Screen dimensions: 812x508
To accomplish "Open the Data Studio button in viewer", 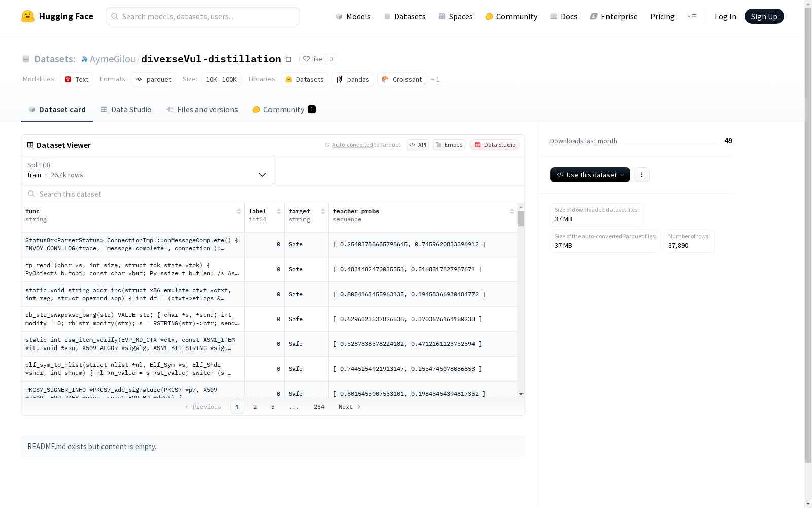I will pos(494,145).
